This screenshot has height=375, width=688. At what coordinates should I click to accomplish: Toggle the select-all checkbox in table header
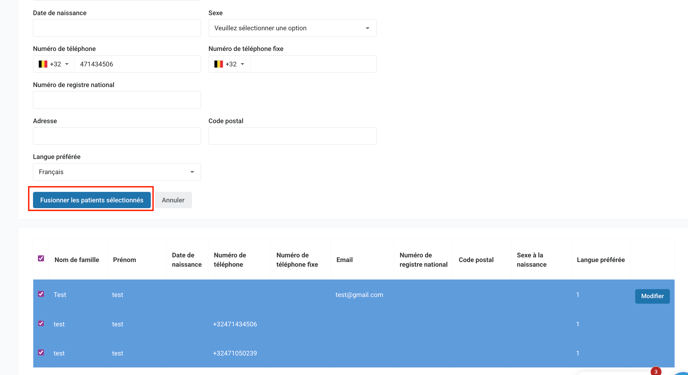coord(41,258)
